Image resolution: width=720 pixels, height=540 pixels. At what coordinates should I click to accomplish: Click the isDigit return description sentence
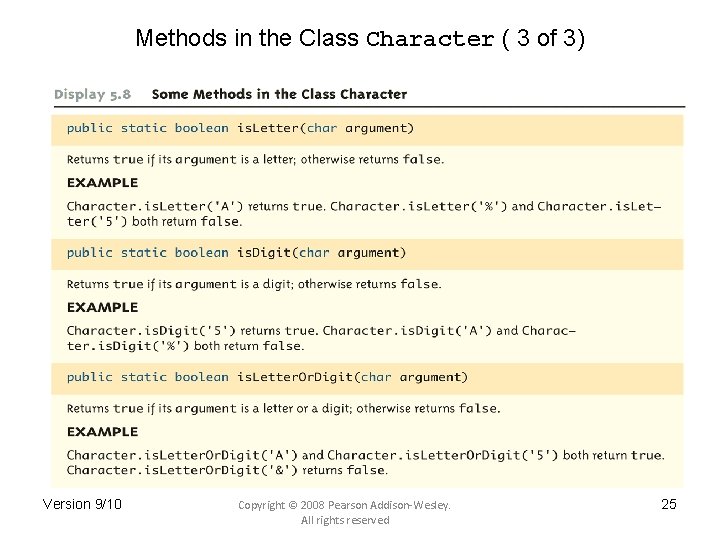(253, 284)
